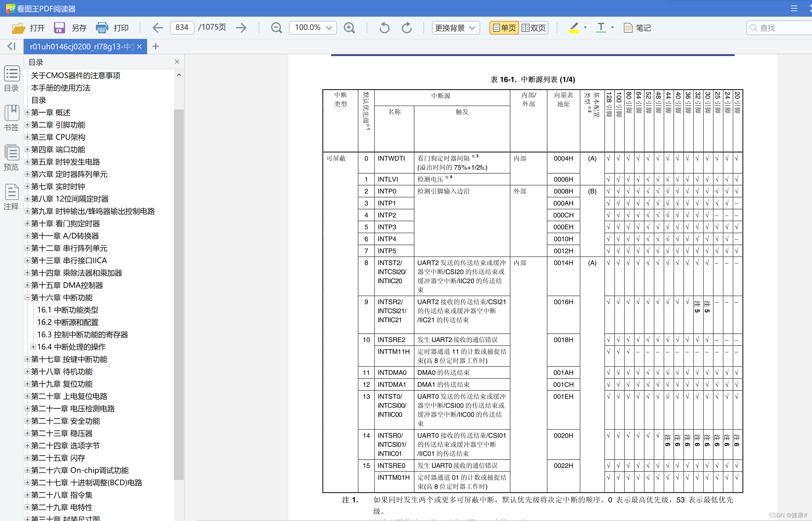Collapse the left sidebar panel arrow
This screenshot has width=812, height=521.
11,46
